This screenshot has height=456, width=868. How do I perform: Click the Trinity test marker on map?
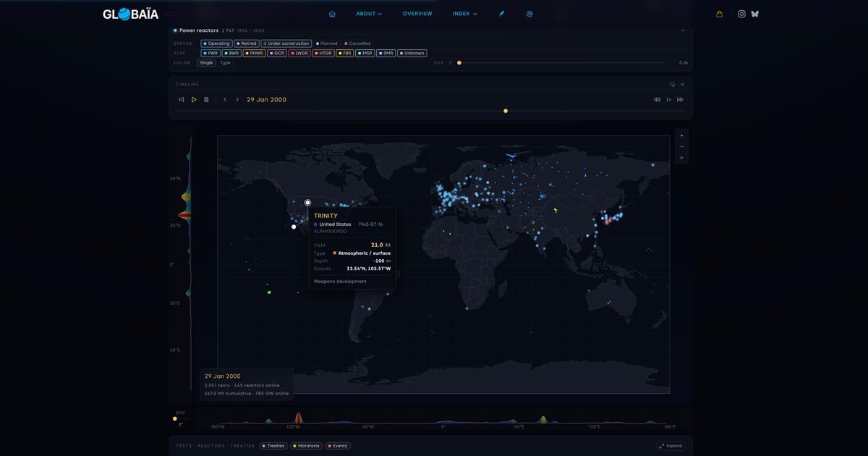coord(307,203)
